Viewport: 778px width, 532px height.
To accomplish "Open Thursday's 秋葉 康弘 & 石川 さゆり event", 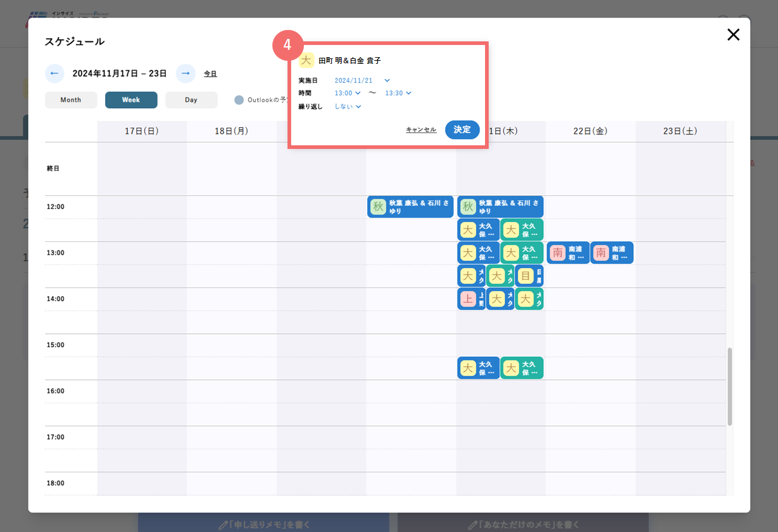I will (x=500, y=207).
